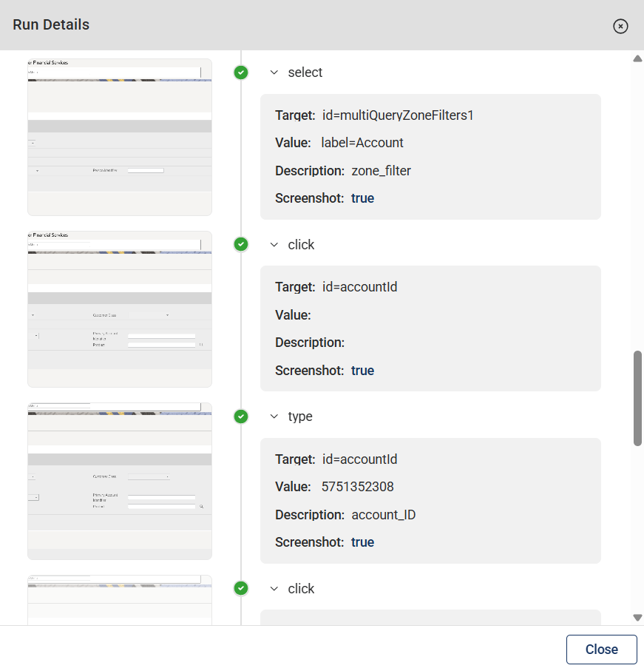Collapse the type step chevron
The image size is (644, 671).
[274, 417]
